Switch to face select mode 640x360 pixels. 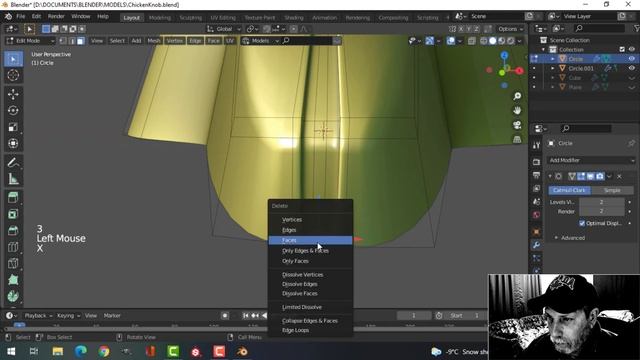[81, 41]
